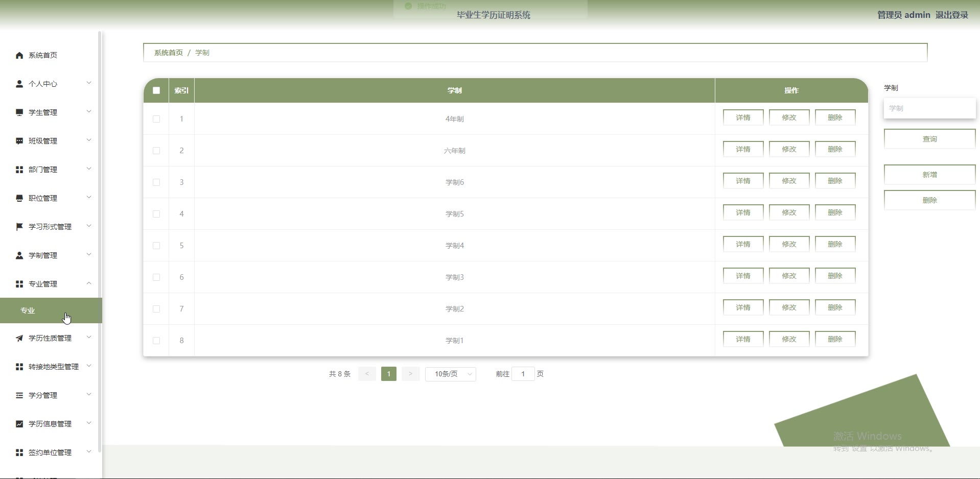The width and height of the screenshot is (980, 479).
Task: Select the 专业 submenu item
Action: point(51,310)
